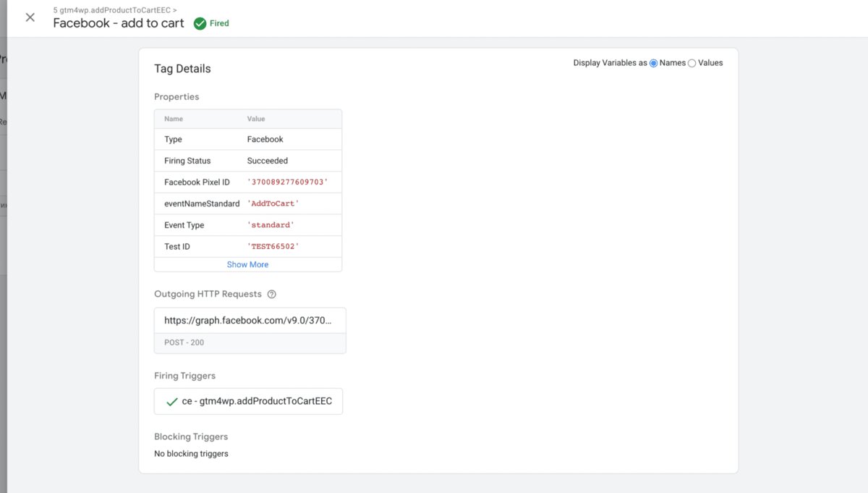Screen dimensions: 868x493
Task: Click the Value column header
Action: [256, 119]
